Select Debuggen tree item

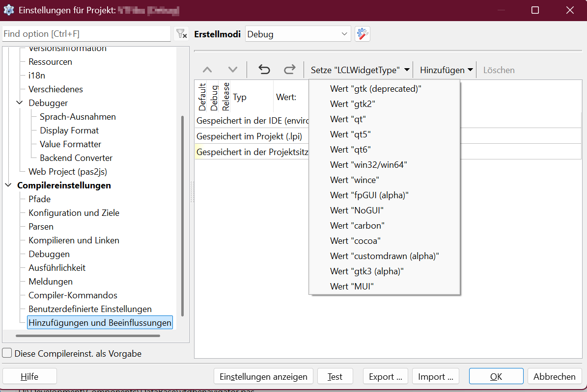pos(49,254)
